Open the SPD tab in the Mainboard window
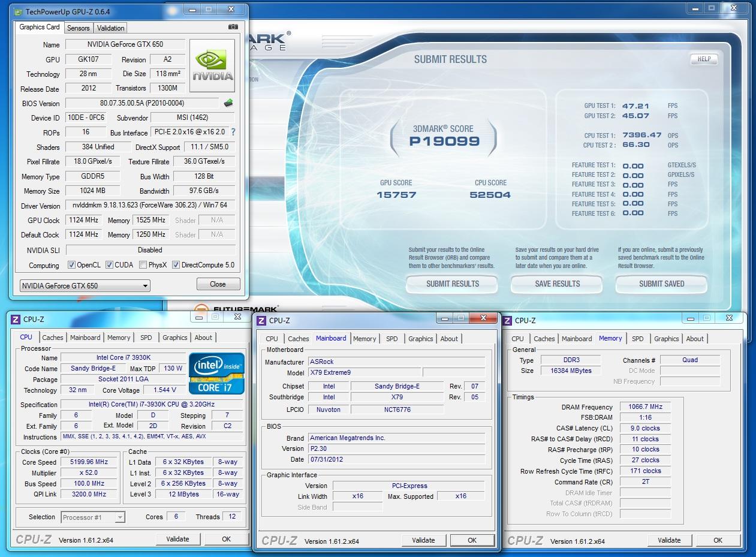The height and width of the screenshot is (557, 756). (392, 339)
